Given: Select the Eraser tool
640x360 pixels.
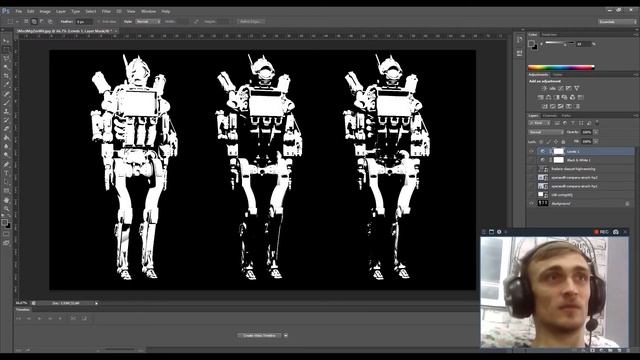Looking at the screenshot, I should pyautogui.click(x=6, y=129).
